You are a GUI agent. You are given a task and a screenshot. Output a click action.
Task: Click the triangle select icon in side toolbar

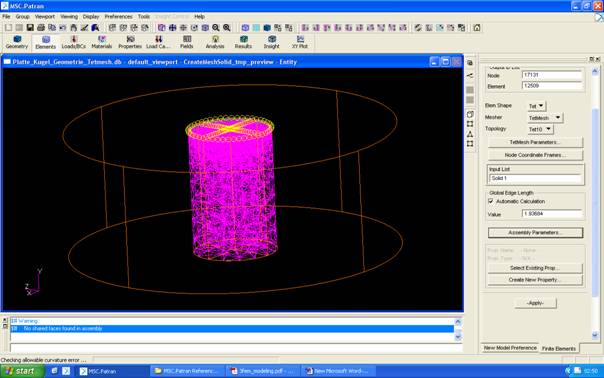(470, 134)
